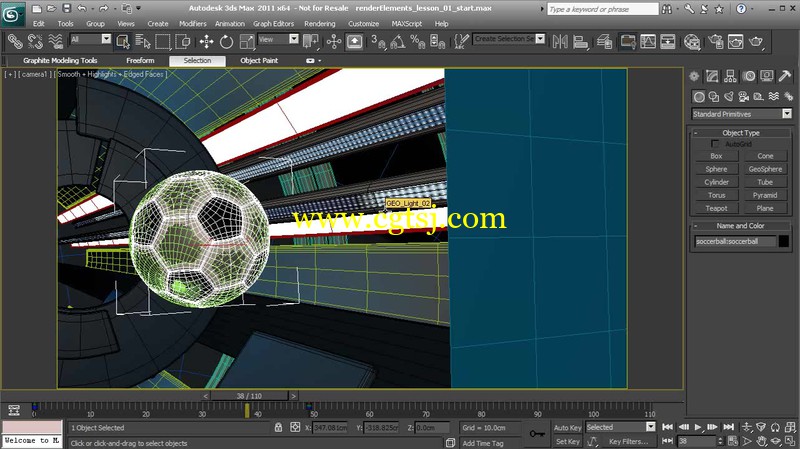
Task: Open the Key Filters dialog button
Action: 628,441
